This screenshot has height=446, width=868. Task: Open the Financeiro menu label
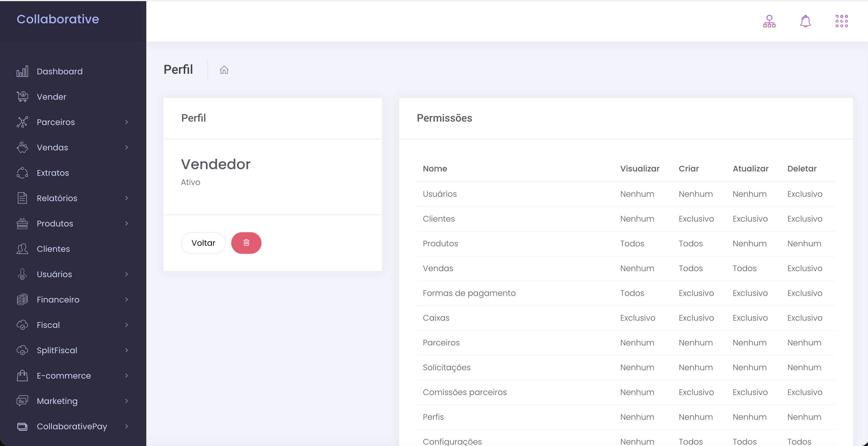pos(58,299)
